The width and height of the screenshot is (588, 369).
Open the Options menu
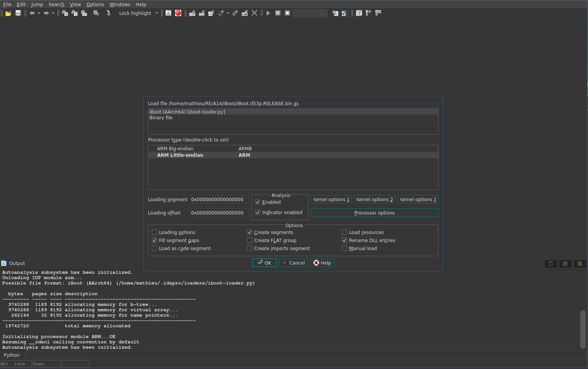click(x=95, y=4)
